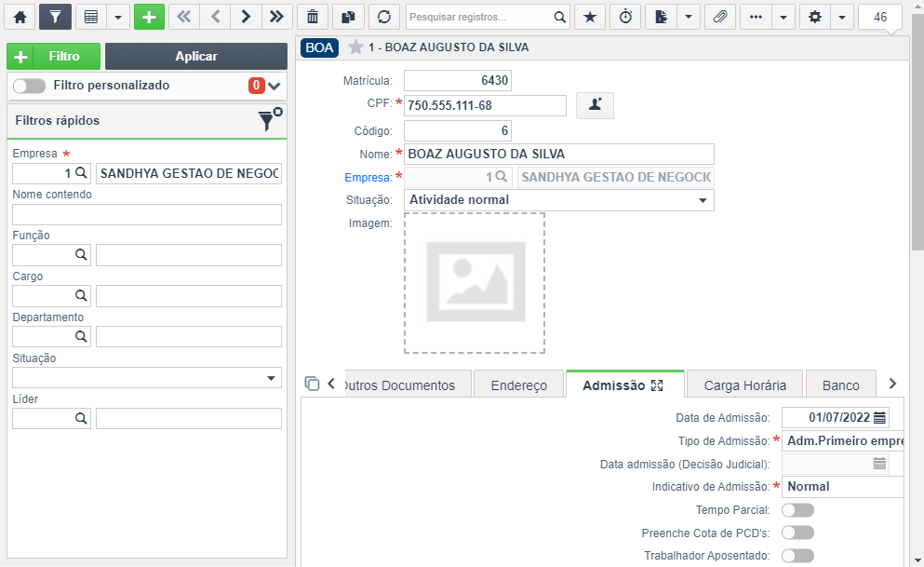
Task: Expand dropdown arrow next to ellipsis
Action: (783, 17)
